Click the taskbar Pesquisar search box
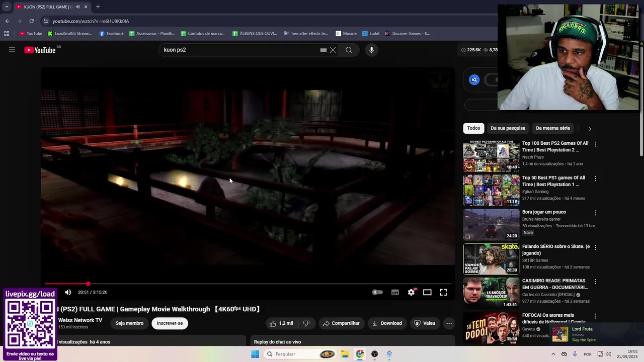Viewport: 644px width, 362px height. [x=300, y=354]
